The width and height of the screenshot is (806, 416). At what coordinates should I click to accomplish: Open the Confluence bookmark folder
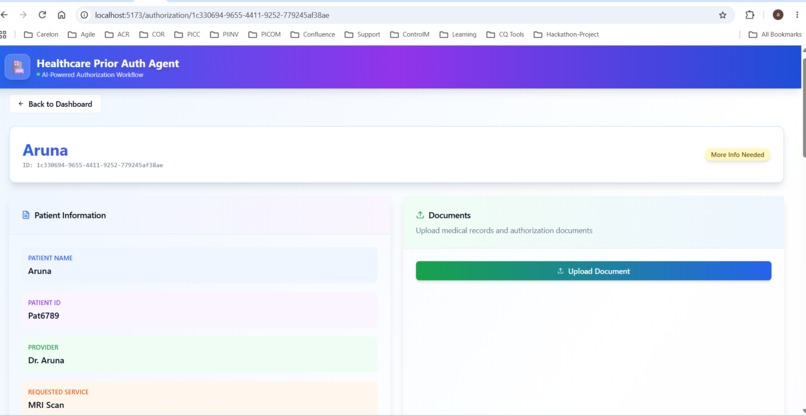[313, 34]
